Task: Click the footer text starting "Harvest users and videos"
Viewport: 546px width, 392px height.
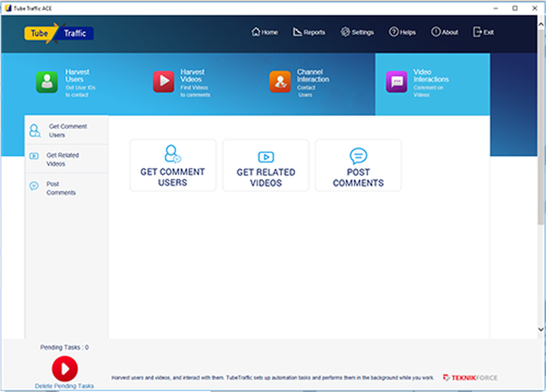Action: point(272,378)
